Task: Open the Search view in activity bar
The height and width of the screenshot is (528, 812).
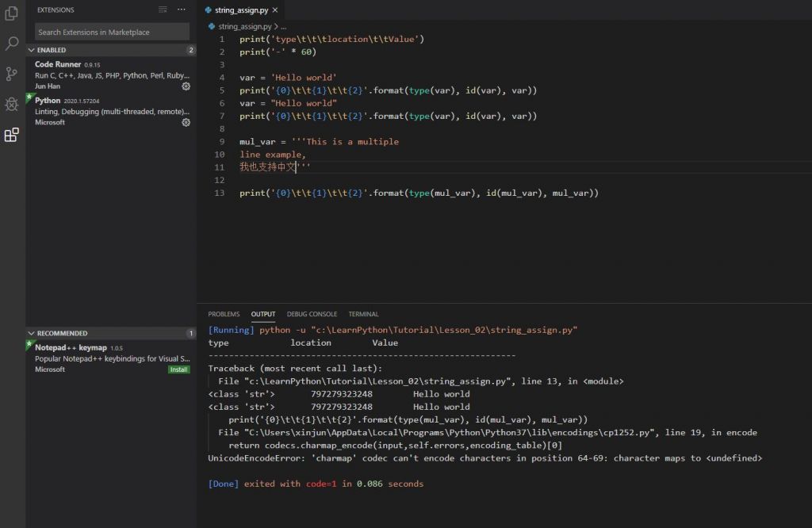Action: 12,44
